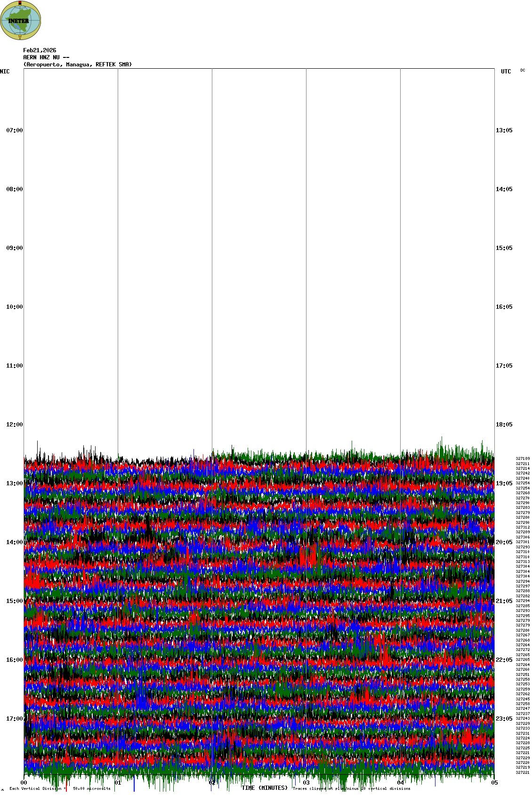Click the 07:00 NIC time label

[14, 130]
